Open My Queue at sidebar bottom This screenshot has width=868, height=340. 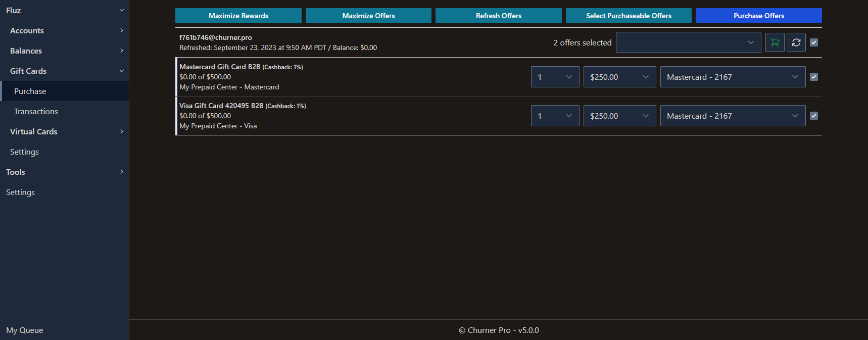[x=25, y=330]
